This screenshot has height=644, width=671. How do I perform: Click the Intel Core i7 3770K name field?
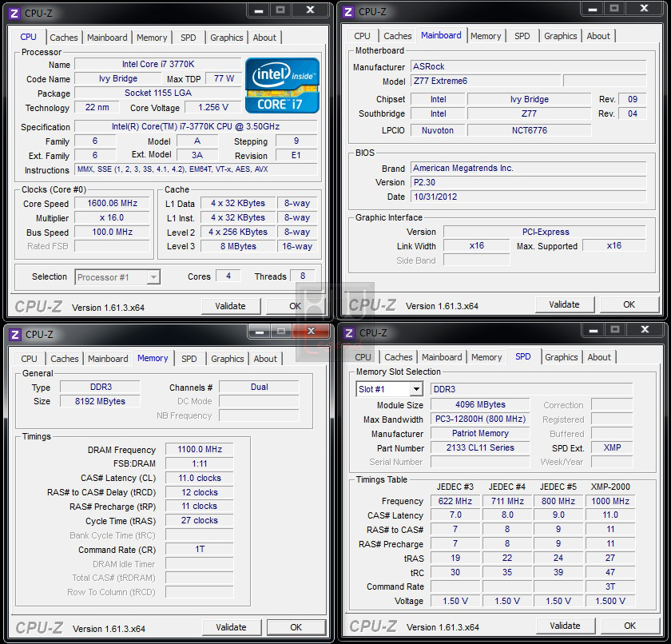(158, 64)
